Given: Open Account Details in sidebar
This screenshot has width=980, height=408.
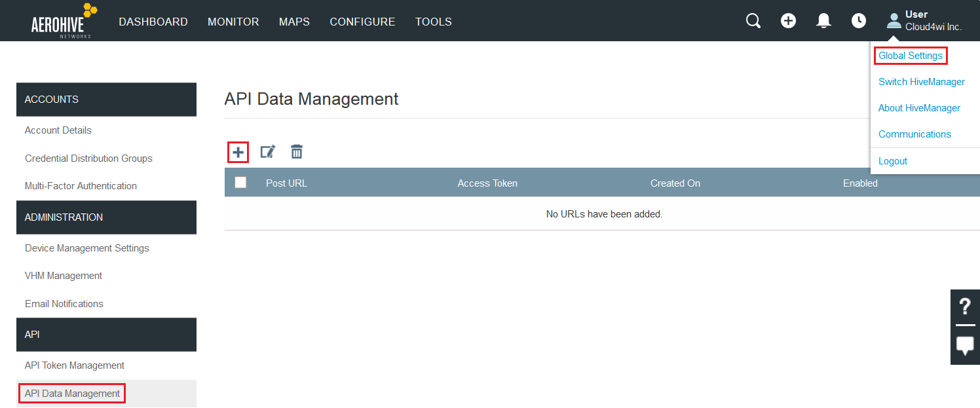Looking at the screenshot, I should click(58, 130).
